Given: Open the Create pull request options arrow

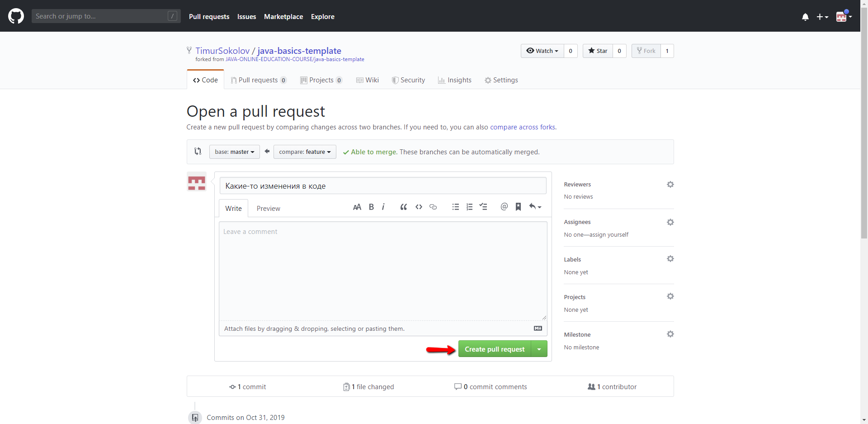Looking at the screenshot, I should [x=539, y=349].
